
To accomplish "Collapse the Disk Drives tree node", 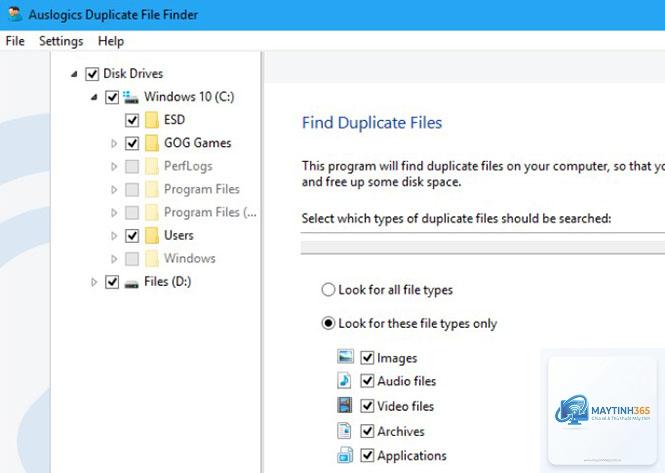I will click(74, 74).
